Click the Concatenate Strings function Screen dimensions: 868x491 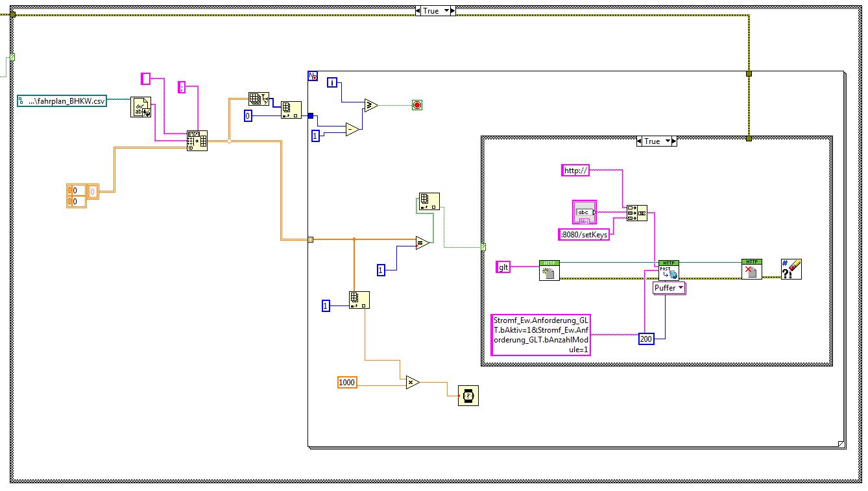(x=637, y=213)
